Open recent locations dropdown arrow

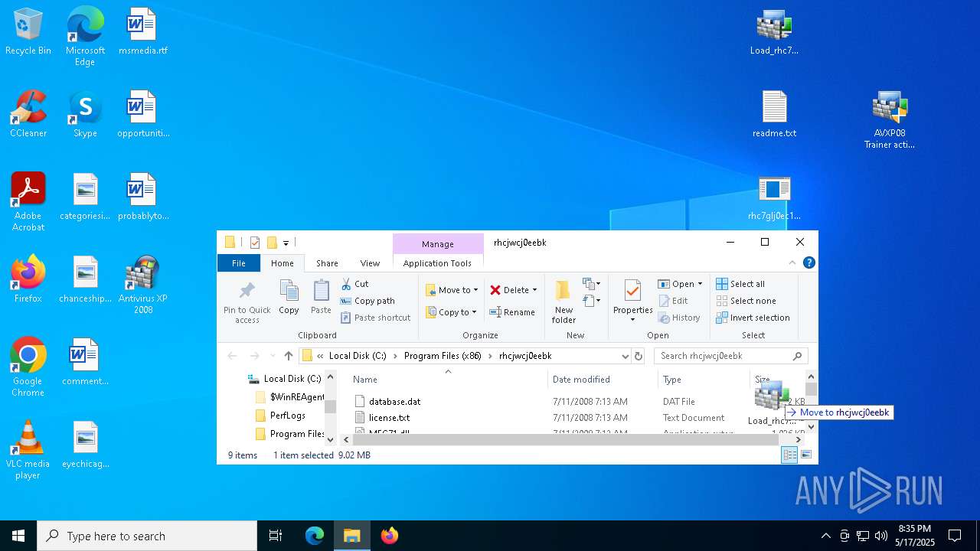[272, 356]
